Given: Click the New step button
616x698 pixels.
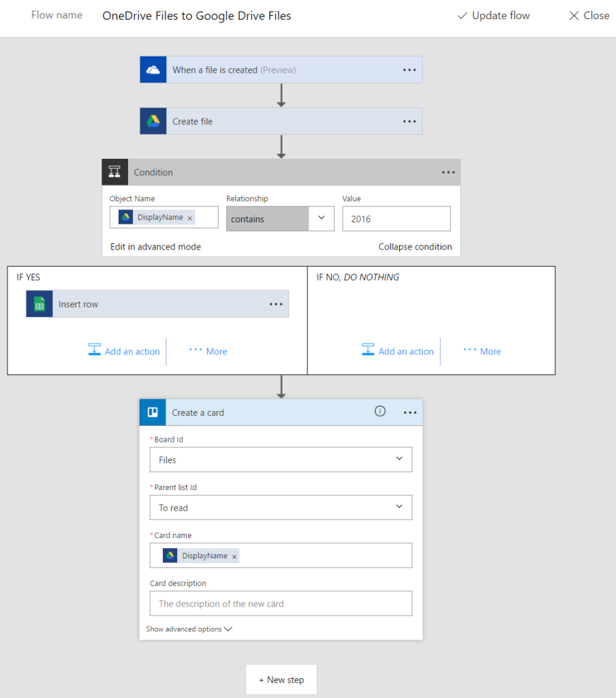Looking at the screenshot, I should [x=281, y=680].
